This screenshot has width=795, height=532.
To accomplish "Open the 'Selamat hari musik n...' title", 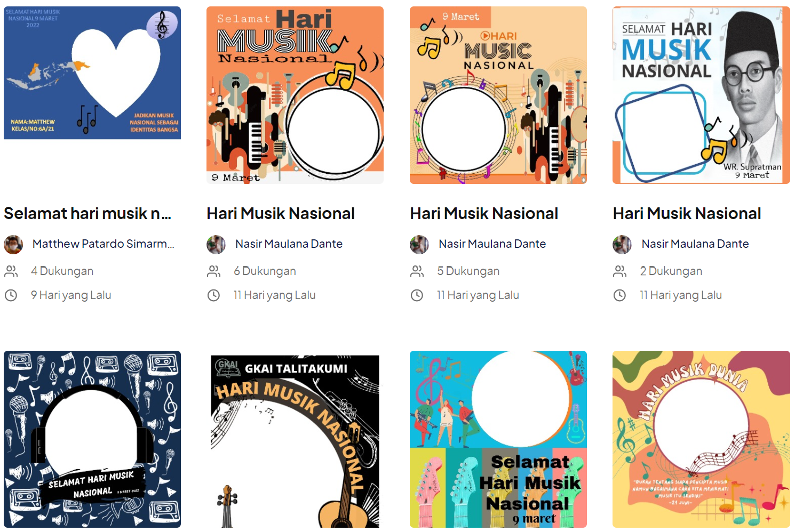I will [x=88, y=214].
